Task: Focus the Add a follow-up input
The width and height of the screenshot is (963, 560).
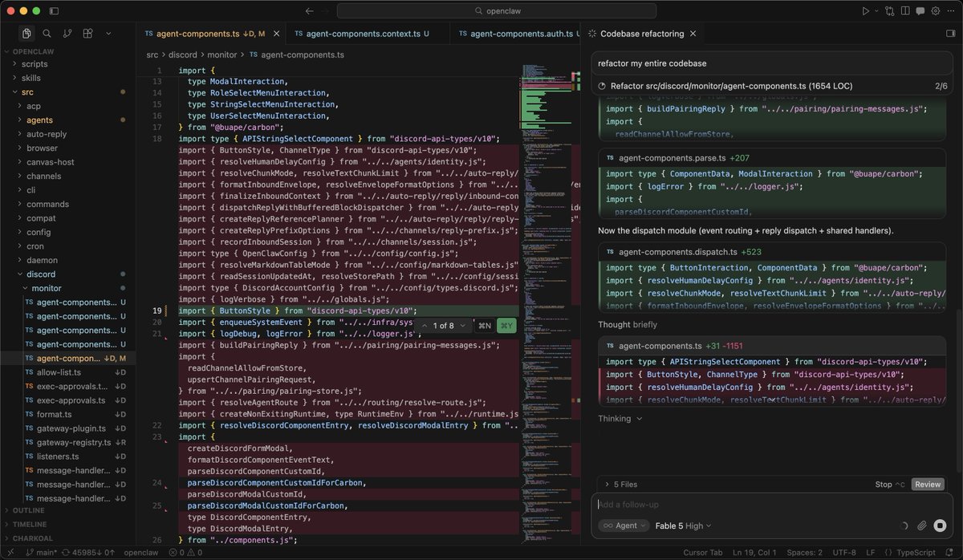Action: pos(770,505)
